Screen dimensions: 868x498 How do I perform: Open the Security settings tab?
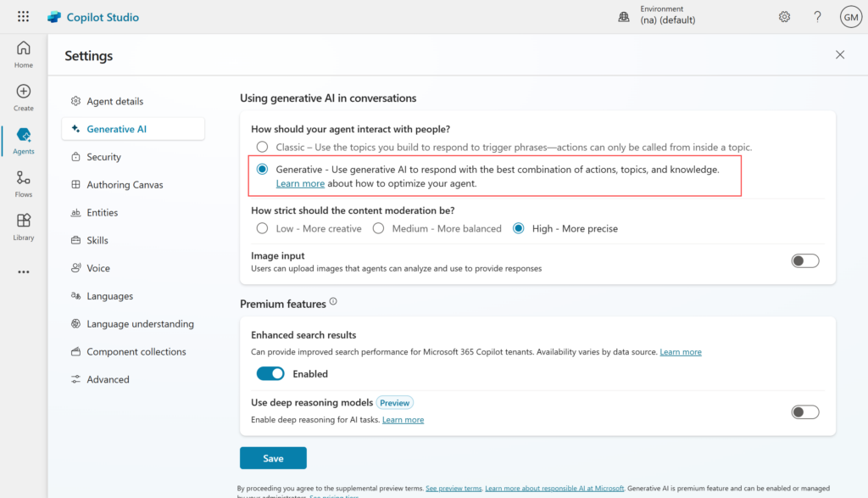click(103, 157)
